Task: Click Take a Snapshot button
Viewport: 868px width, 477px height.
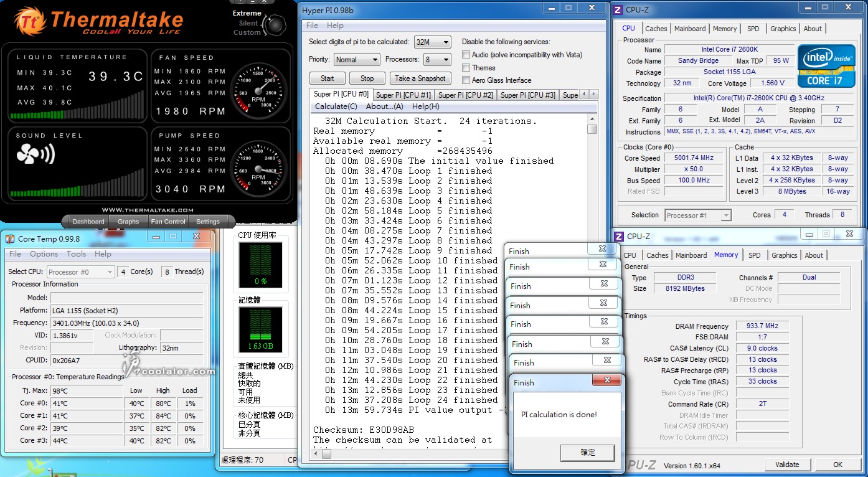Action: click(x=420, y=78)
